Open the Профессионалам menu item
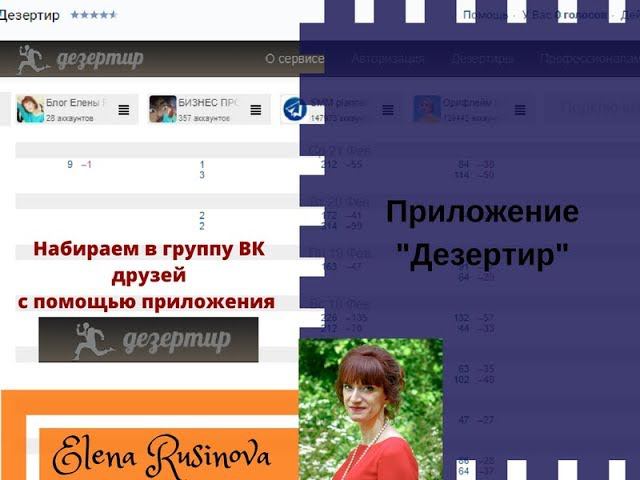 click(589, 59)
